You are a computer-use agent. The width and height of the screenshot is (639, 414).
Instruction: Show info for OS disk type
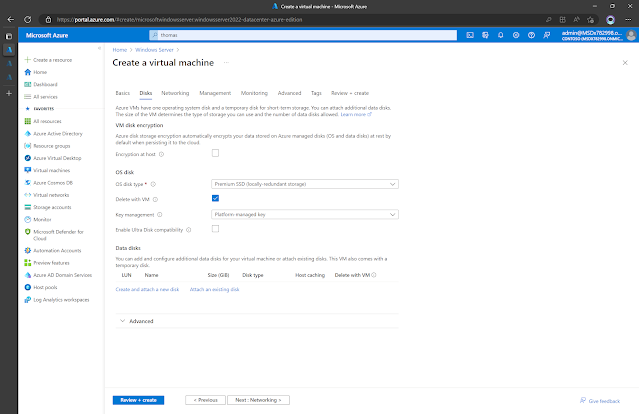[x=153, y=184]
